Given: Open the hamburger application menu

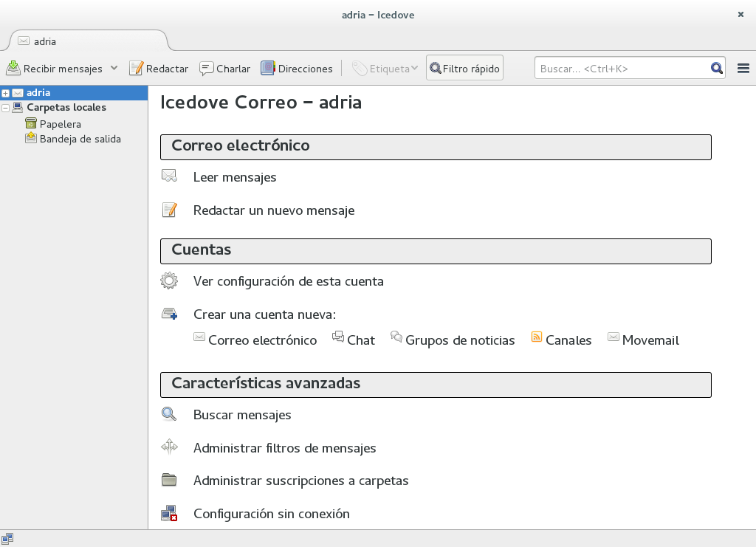Looking at the screenshot, I should [x=743, y=69].
